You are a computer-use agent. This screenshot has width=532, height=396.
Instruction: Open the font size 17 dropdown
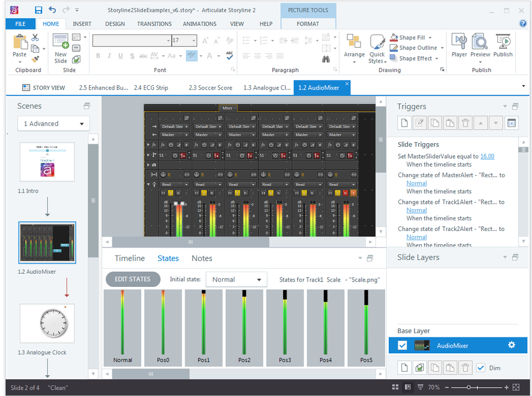[194, 40]
